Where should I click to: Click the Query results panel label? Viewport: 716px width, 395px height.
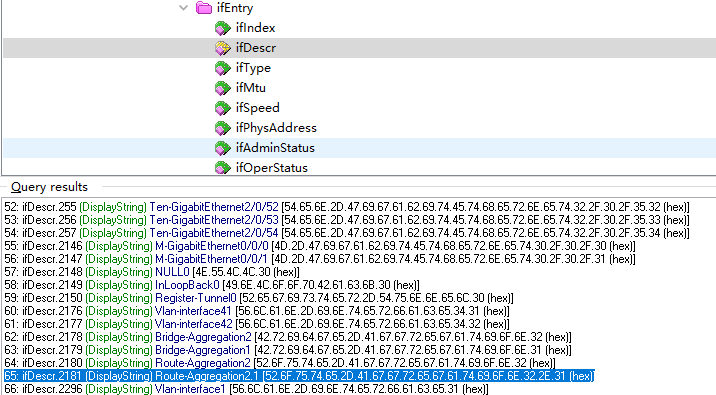(49, 187)
